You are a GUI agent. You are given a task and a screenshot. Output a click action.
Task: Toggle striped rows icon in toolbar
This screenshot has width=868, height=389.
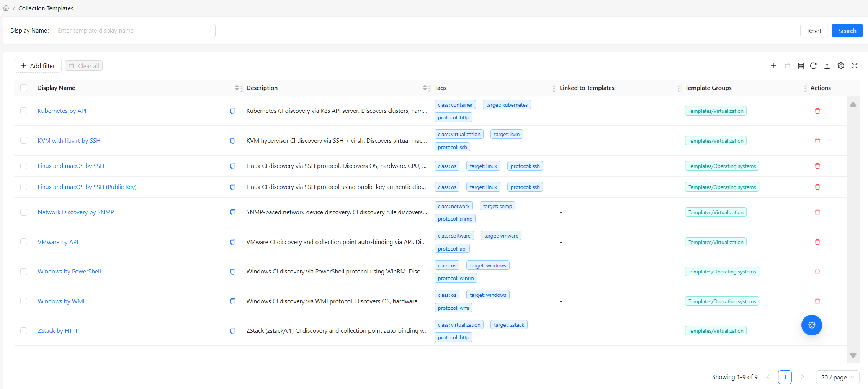pyautogui.click(x=801, y=66)
